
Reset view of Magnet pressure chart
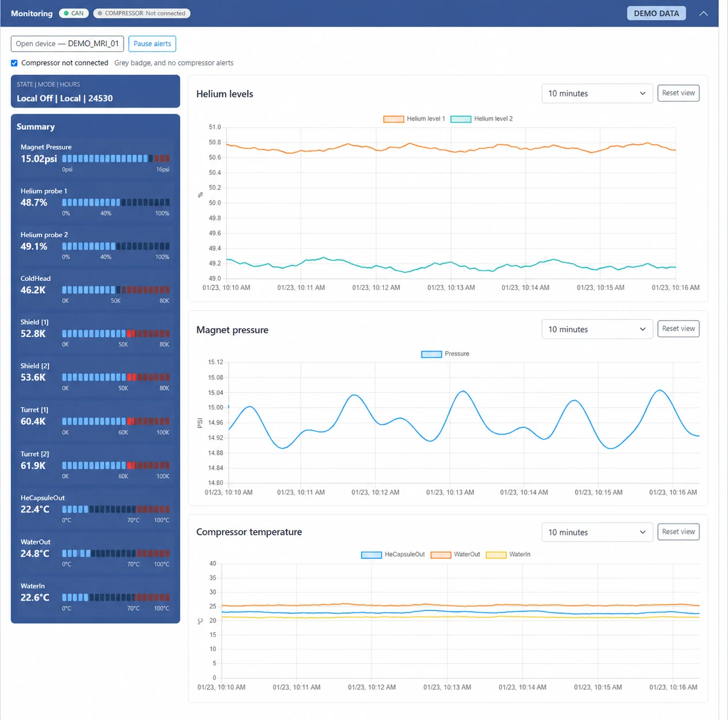(678, 329)
